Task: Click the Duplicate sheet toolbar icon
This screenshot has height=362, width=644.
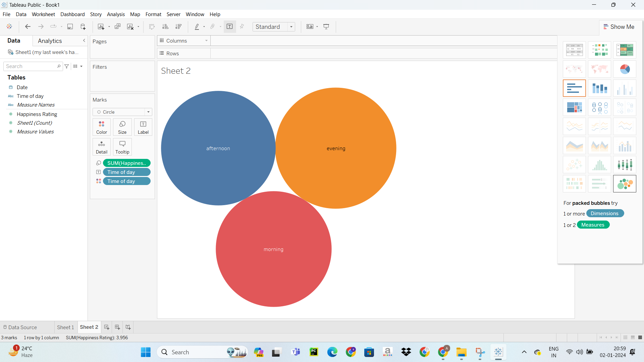Action: (x=117, y=26)
